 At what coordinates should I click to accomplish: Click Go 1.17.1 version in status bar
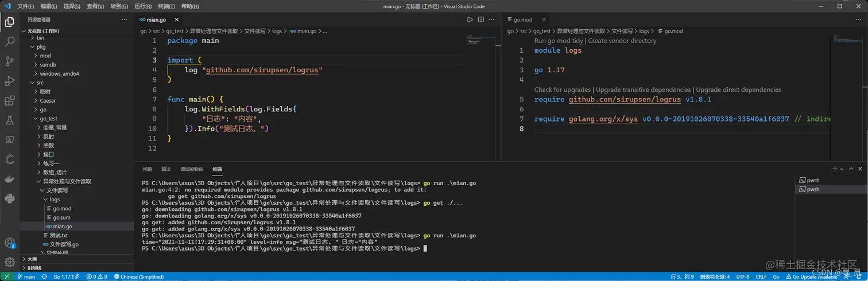click(65, 276)
